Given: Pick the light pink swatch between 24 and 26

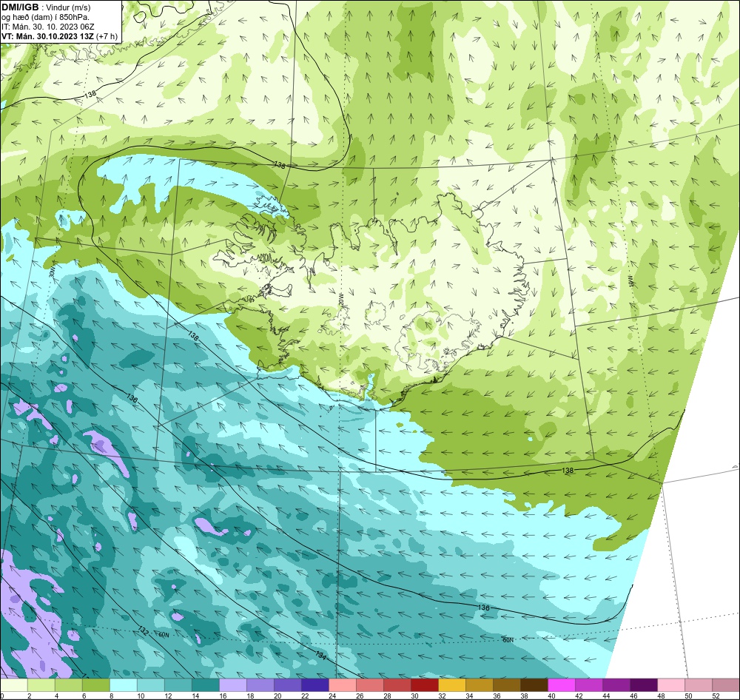Looking at the screenshot, I should click(x=343, y=684).
